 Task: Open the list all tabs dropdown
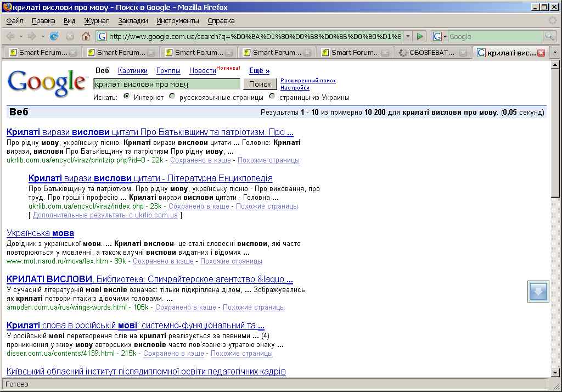(555, 53)
